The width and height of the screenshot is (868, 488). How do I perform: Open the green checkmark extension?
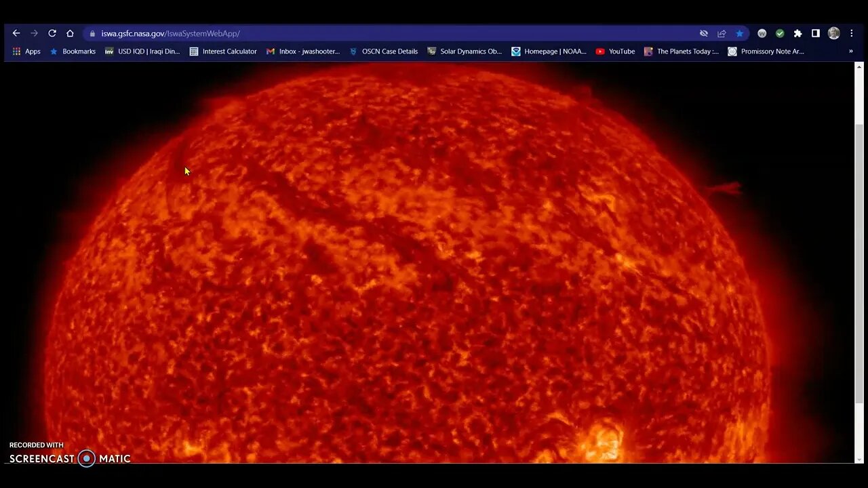point(780,33)
